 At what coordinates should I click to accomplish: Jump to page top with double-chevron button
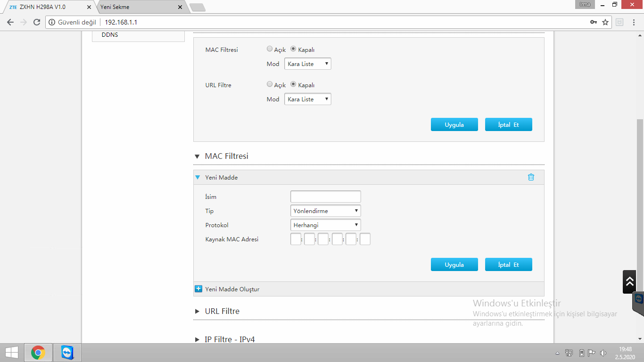(x=629, y=282)
